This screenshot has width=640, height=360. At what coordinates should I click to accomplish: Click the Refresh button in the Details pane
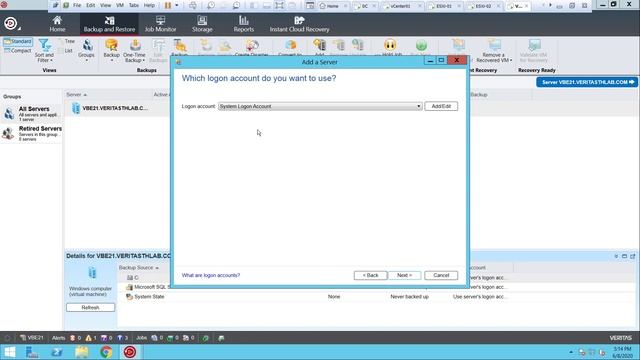[90, 307]
